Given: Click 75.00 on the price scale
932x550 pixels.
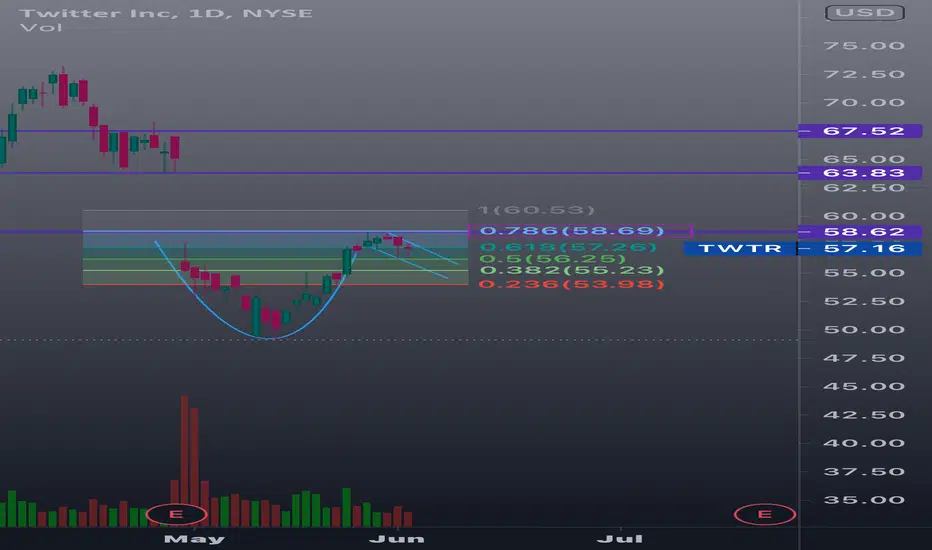Looking at the screenshot, I should pos(864,46).
